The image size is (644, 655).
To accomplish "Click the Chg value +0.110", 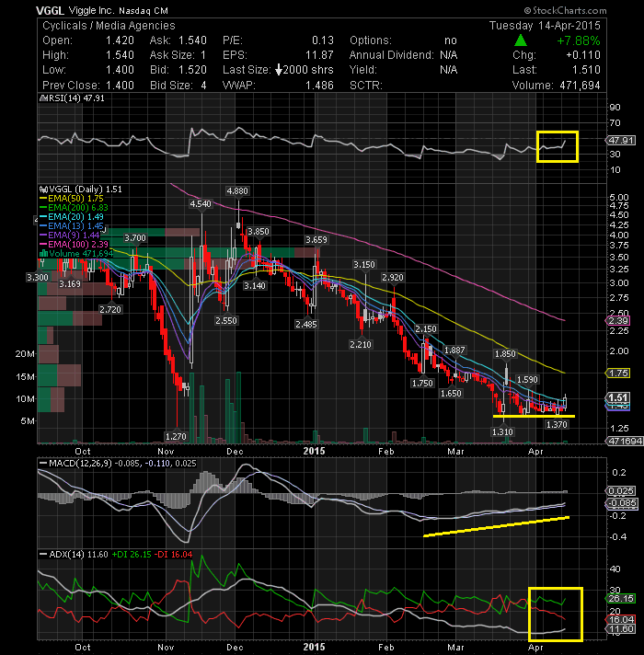I will click(583, 55).
